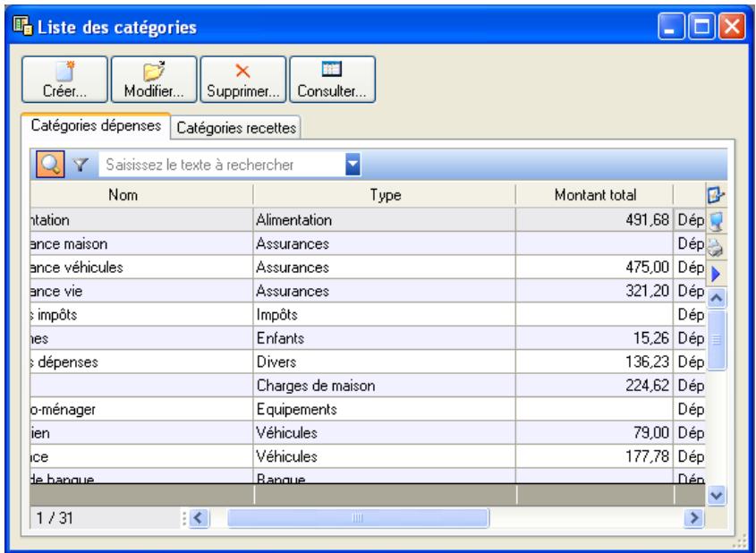
Task: Select the Enfants type cell
Action: tap(385, 338)
